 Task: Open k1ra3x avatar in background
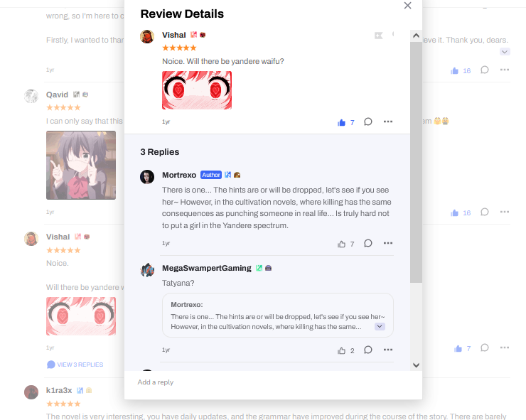(31, 392)
